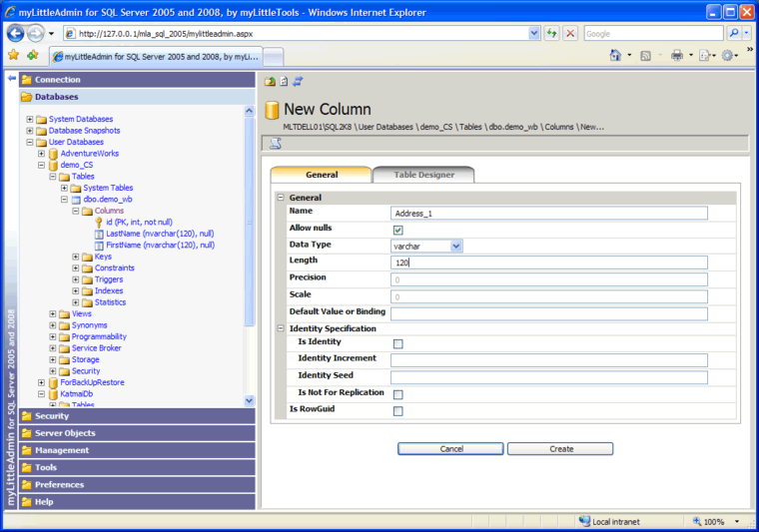Click the Page menu icon
Image resolution: width=759 pixels, height=532 pixels.
[x=705, y=56]
